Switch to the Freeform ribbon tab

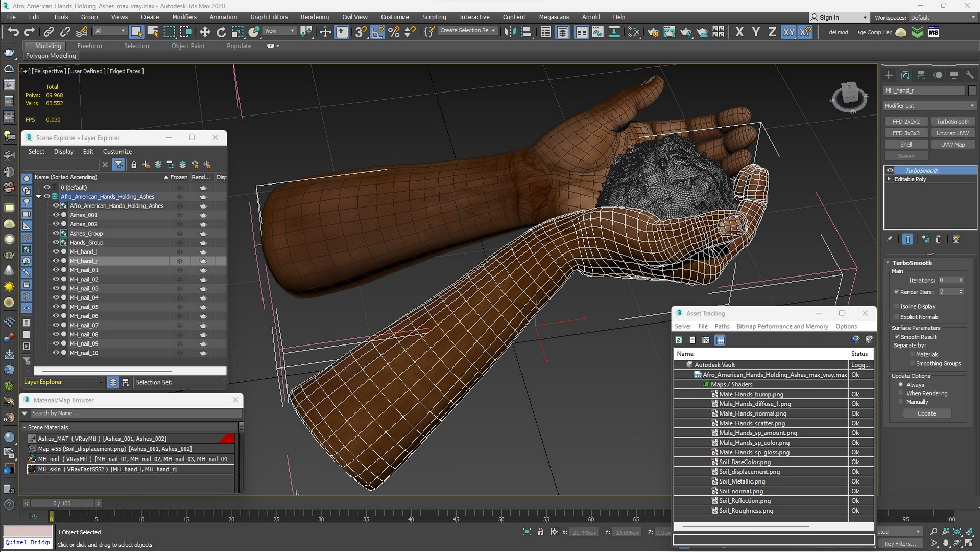89,45
